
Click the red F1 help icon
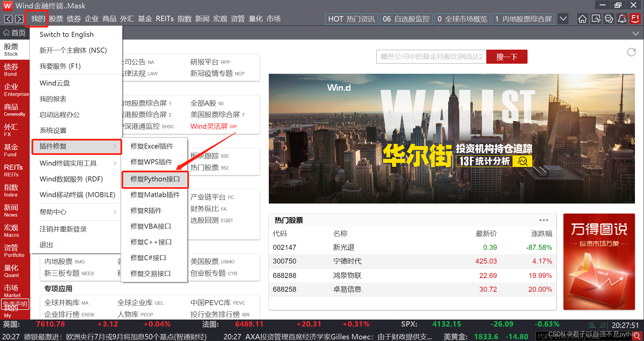[635, 18]
